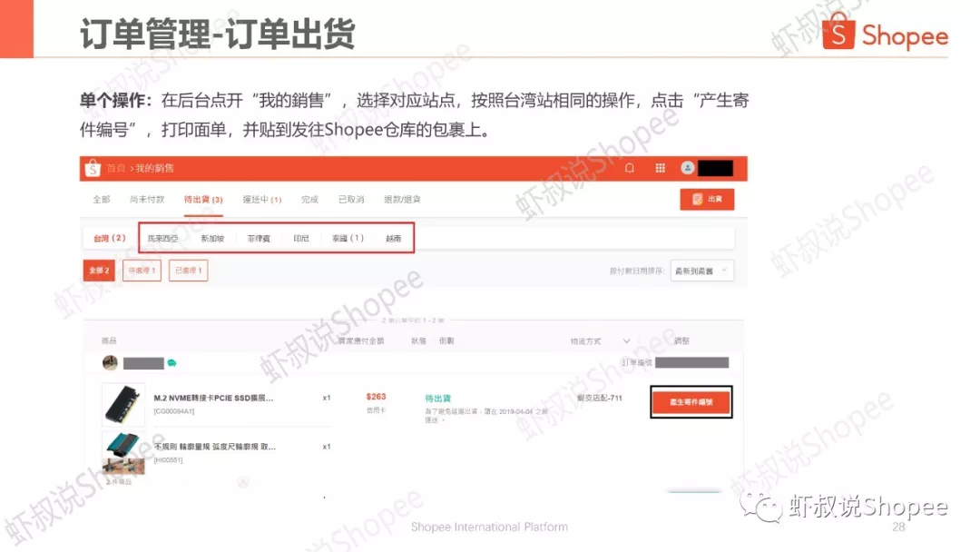Click the 已處理 1 filter button
The image size is (980, 552).
pos(188,271)
